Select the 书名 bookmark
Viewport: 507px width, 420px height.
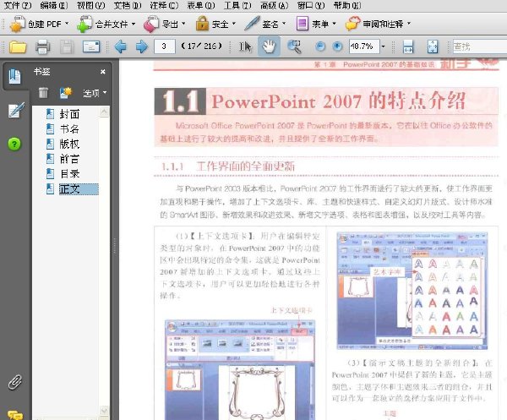point(69,129)
